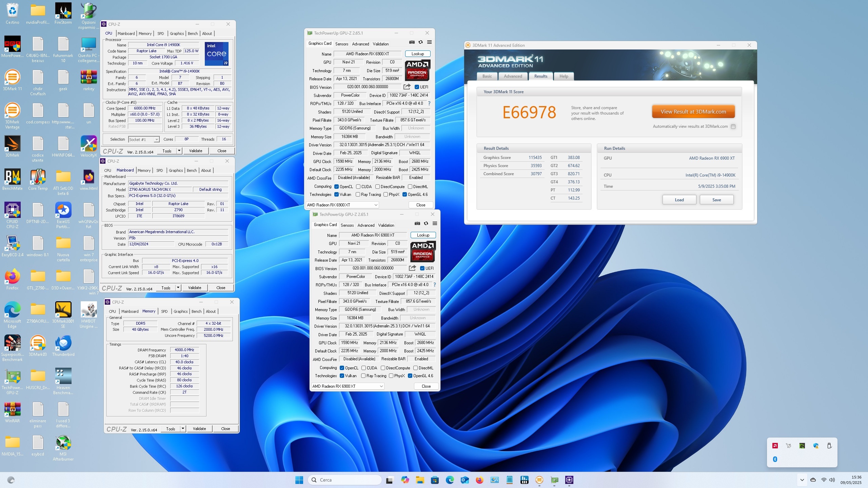Click Close button in CPU-Z Memory window
The width and height of the screenshot is (868, 488).
pyautogui.click(x=225, y=429)
